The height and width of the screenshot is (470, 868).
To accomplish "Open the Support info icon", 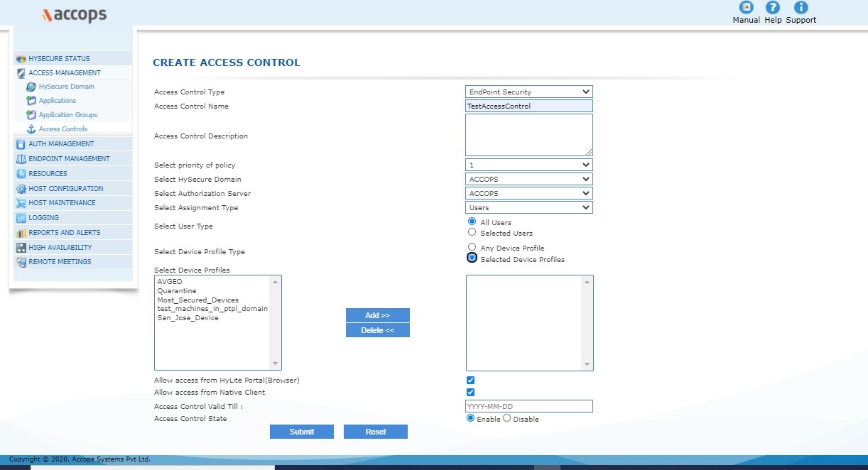I will pos(801,8).
